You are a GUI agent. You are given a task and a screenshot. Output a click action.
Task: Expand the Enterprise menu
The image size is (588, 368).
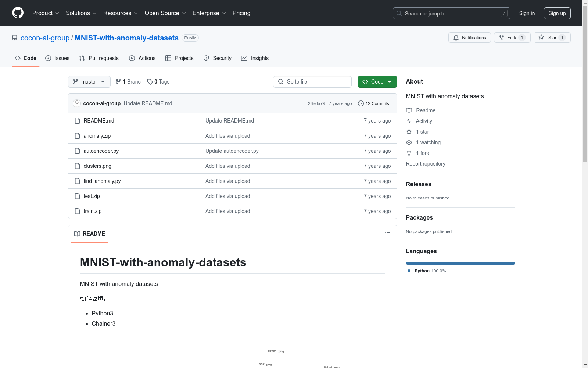209,13
